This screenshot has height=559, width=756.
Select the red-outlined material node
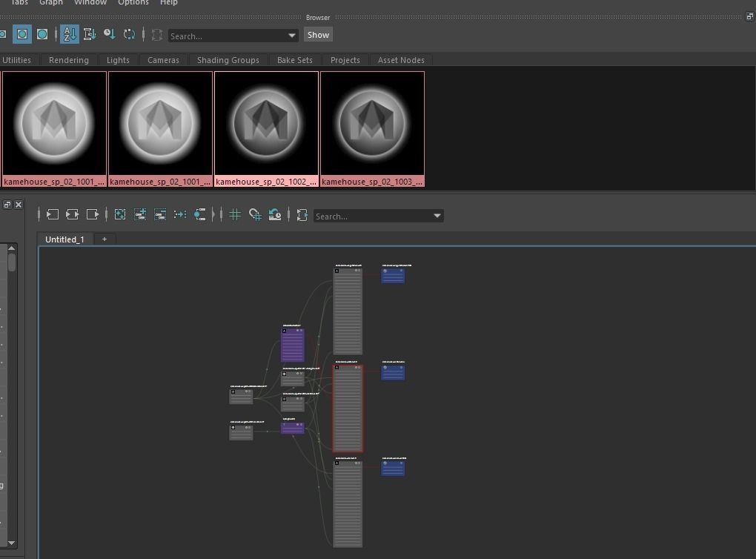tap(348, 408)
